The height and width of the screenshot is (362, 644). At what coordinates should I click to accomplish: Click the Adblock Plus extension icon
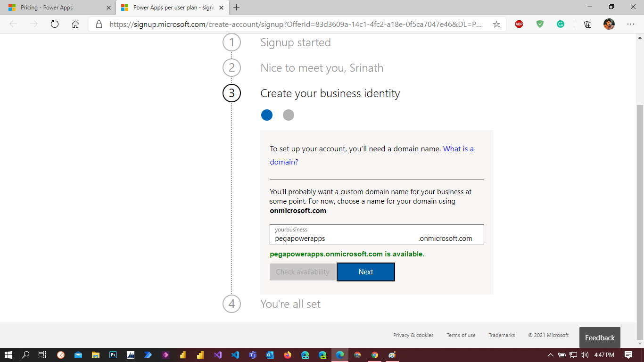pos(519,25)
